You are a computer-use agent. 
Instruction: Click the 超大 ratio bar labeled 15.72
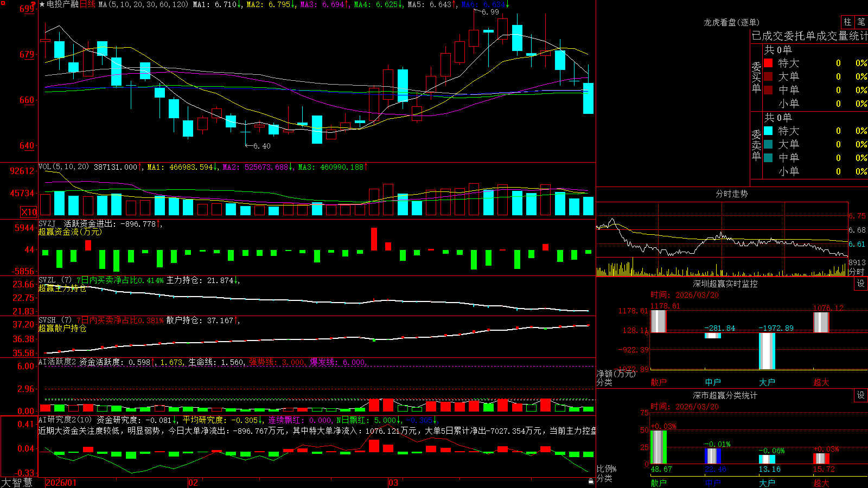pyautogui.click(x=821, y=459)
